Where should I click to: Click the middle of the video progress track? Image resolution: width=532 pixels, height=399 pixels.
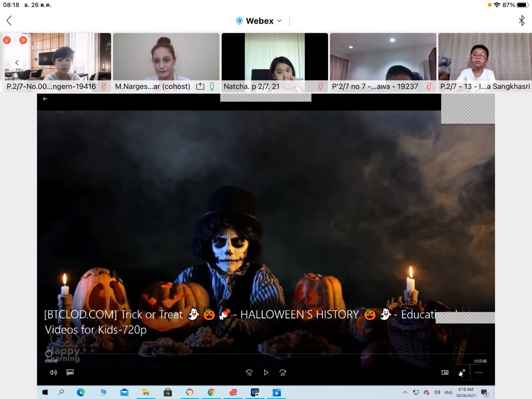pyautogui.click(x=266, y=354)
